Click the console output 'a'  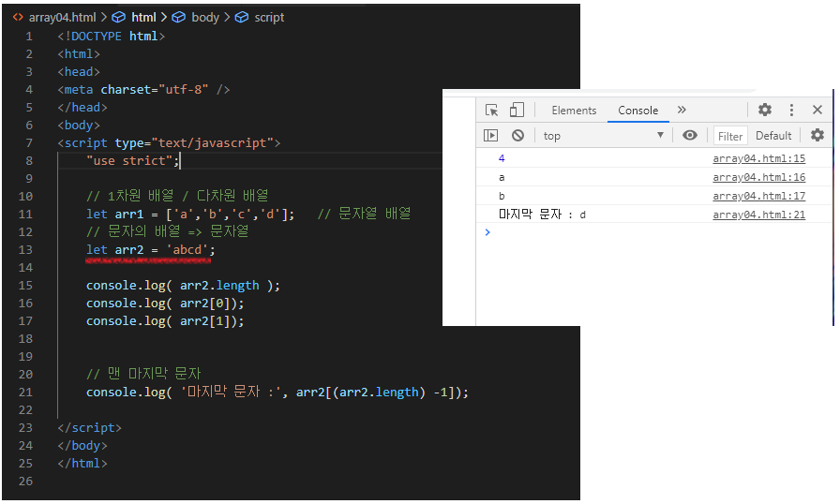502,177
